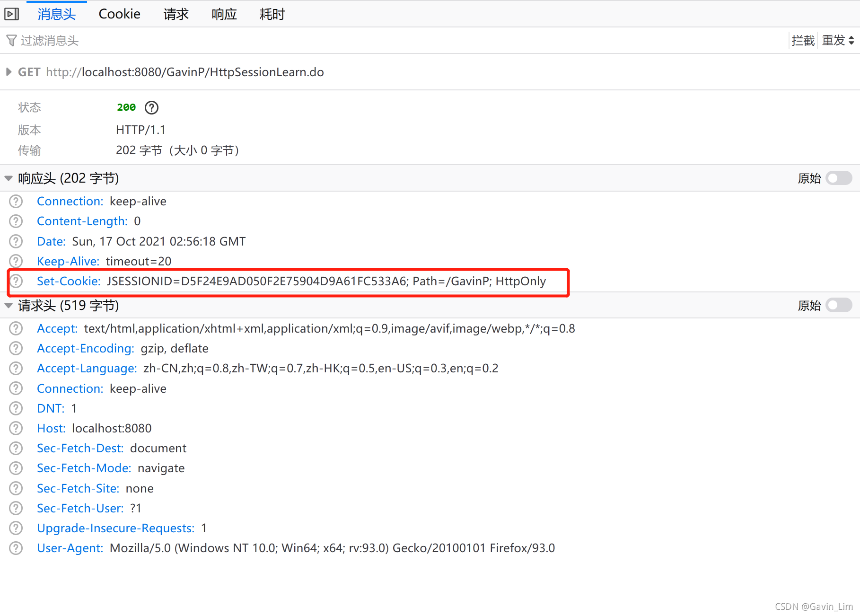
Task: Click the version value HTTP/1.1
Action: point(141,130)
